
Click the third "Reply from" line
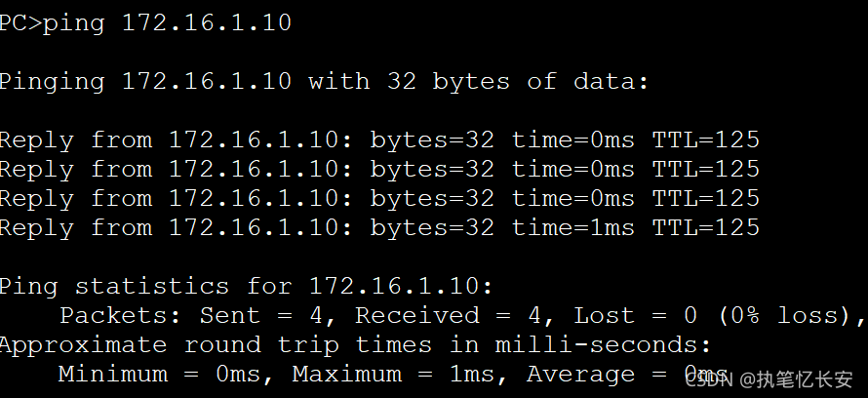(x=378, y=199)
